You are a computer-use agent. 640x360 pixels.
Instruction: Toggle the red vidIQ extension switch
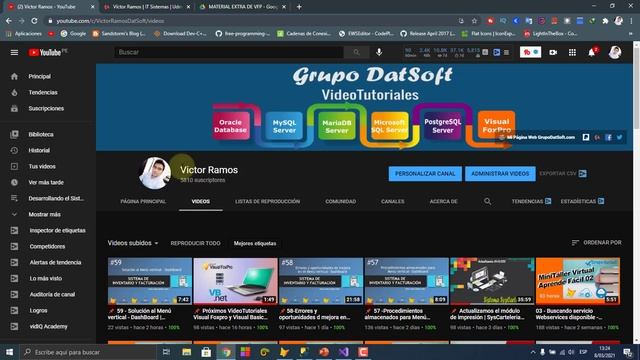click(530, 52)
